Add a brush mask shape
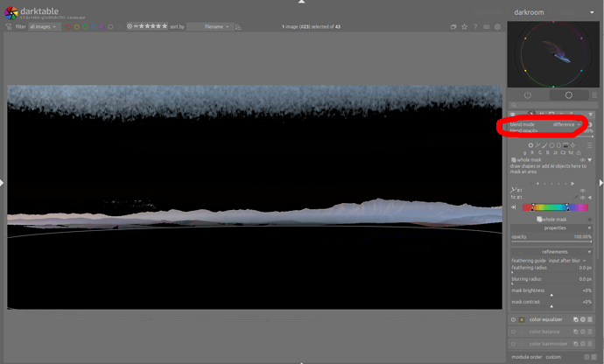 tap(544, 145)
